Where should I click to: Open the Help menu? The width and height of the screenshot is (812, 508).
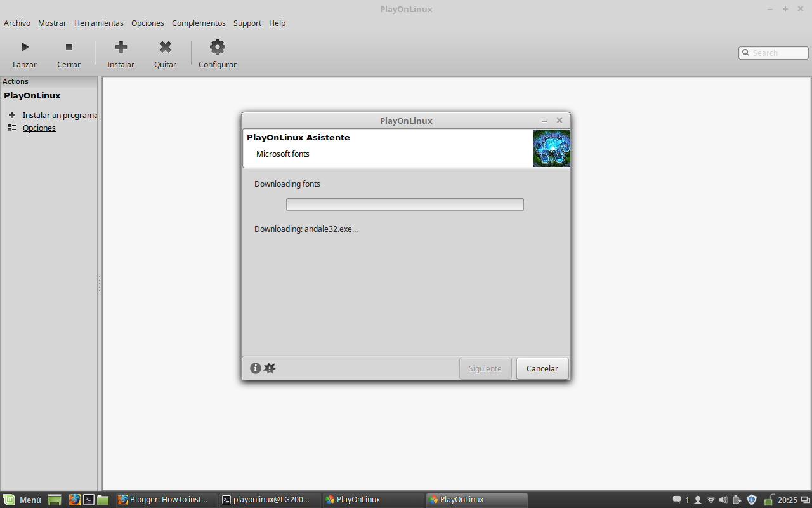pos(277,23)
